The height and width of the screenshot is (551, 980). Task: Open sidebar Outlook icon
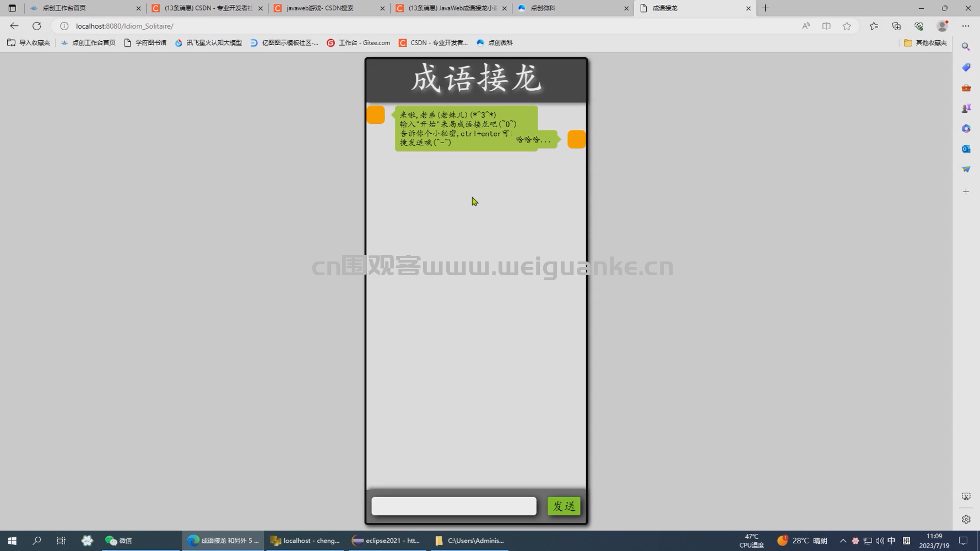pos(966,149)
